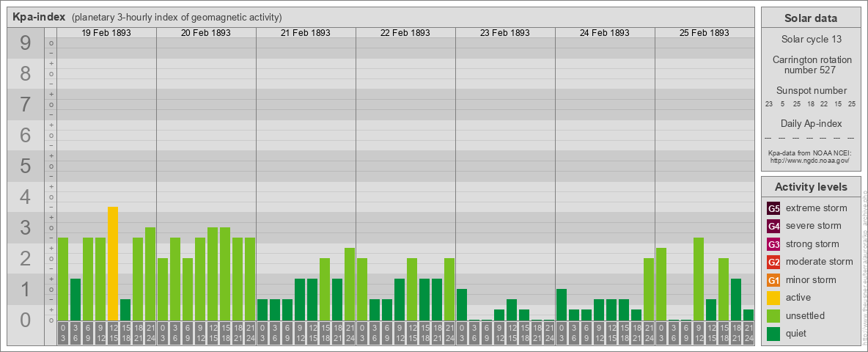Click the Kp scale number 9
Screen dimensions: 868x352
pyautogui.click(x=26, y=43)
